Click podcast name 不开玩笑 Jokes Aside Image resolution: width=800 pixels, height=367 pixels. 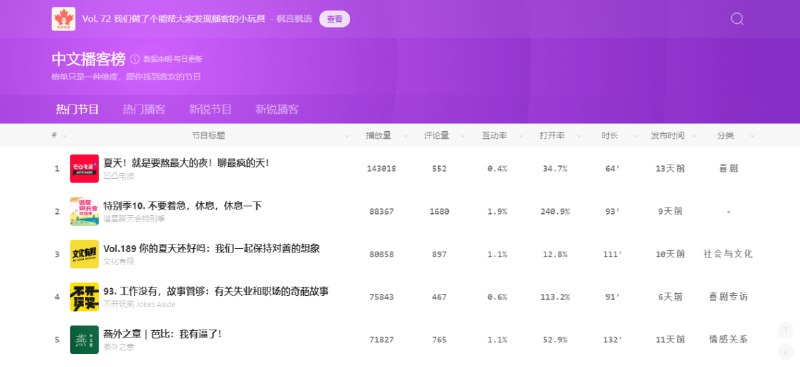(x=139, y=304)
